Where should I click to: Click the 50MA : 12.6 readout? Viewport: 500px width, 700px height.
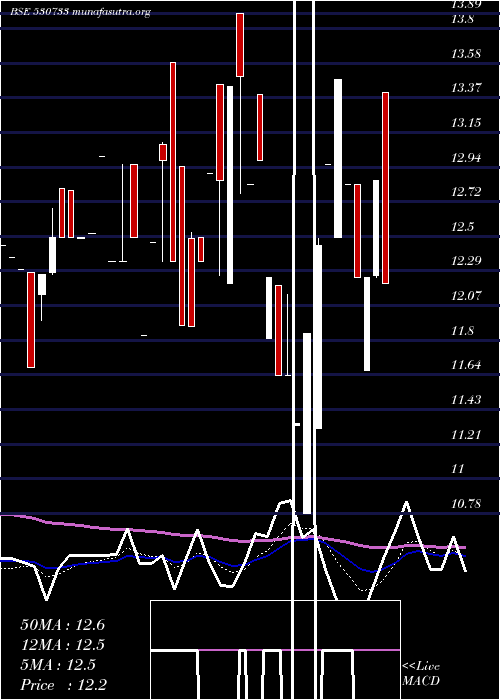point(63,625)
